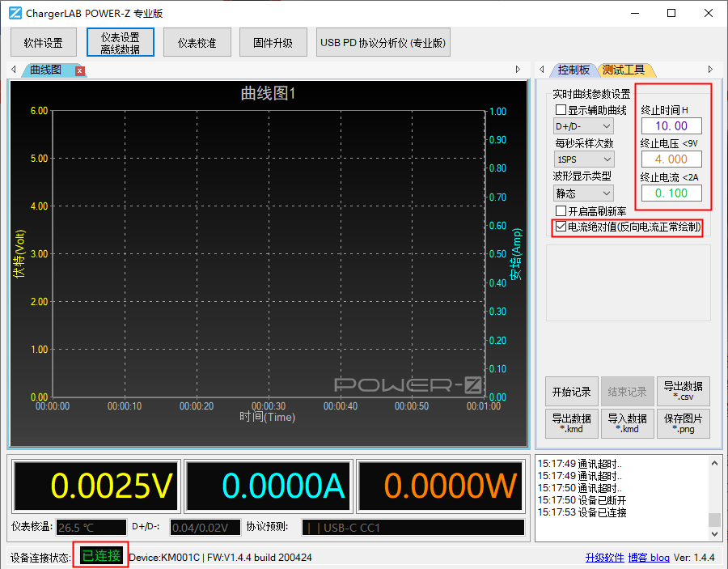Launch the USB PD 协议分析仪 analyzer
The height and width of the screenshot is (569, 728).
point(383,42)
